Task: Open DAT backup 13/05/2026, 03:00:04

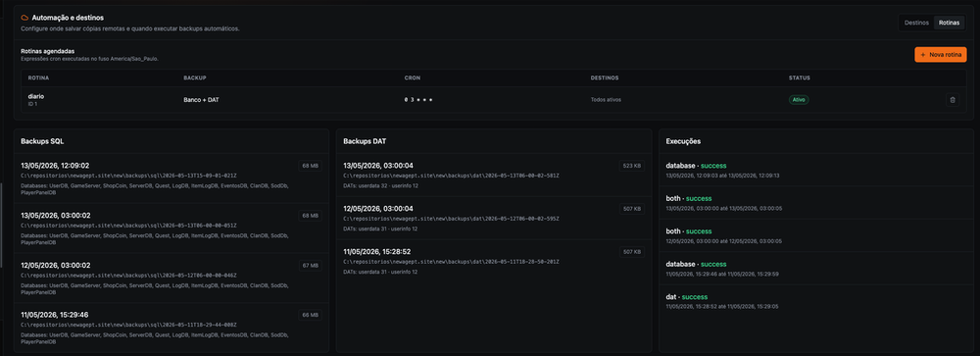Action: (494, 175)
